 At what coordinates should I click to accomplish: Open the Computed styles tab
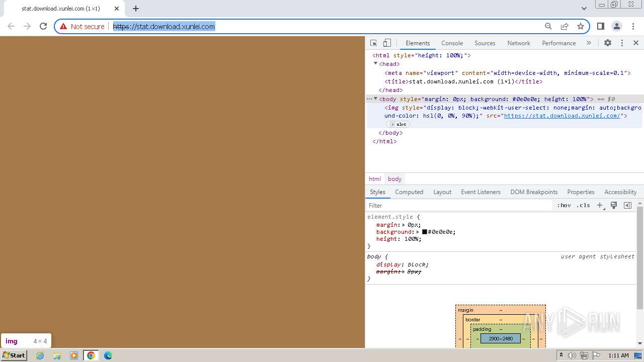[x=409, y=192]
